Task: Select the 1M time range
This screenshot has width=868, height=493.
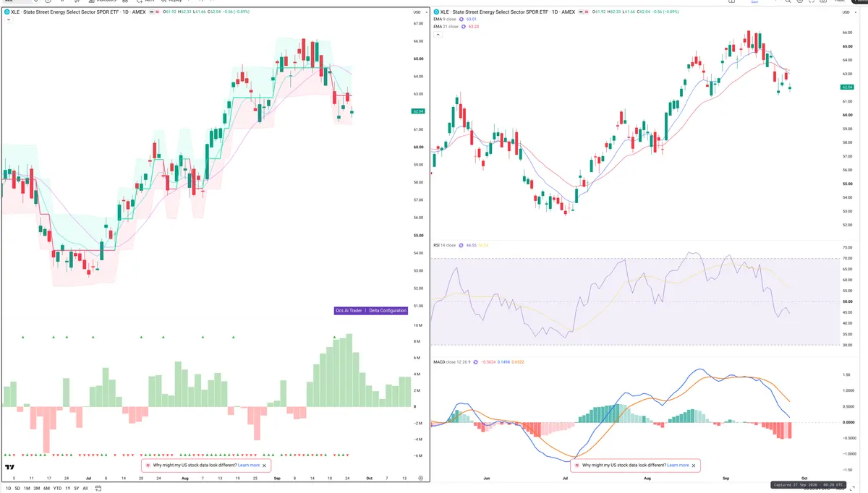Action: click(27, 488)
